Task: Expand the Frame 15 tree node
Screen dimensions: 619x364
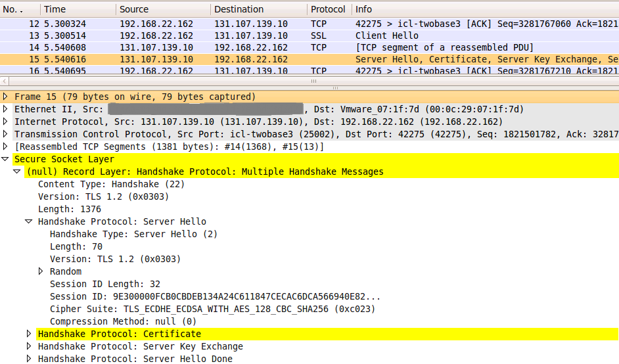Action: coord(5,97)
